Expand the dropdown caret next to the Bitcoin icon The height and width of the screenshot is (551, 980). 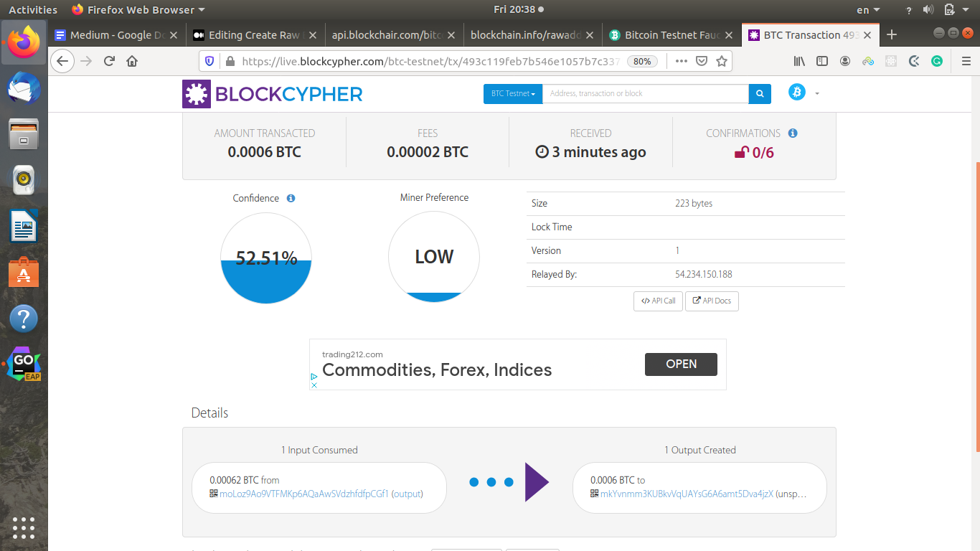tap(816, 93)
